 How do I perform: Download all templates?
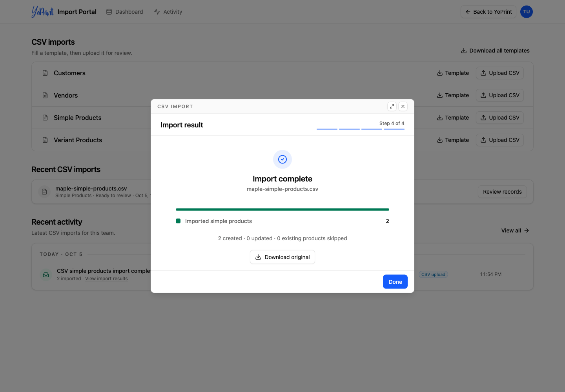(495, 51)
